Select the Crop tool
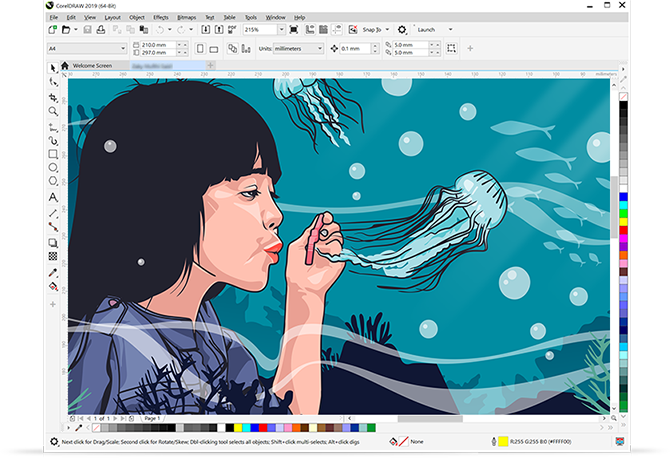This screenshot has width=670, height=470. click(x=53, y=97)
